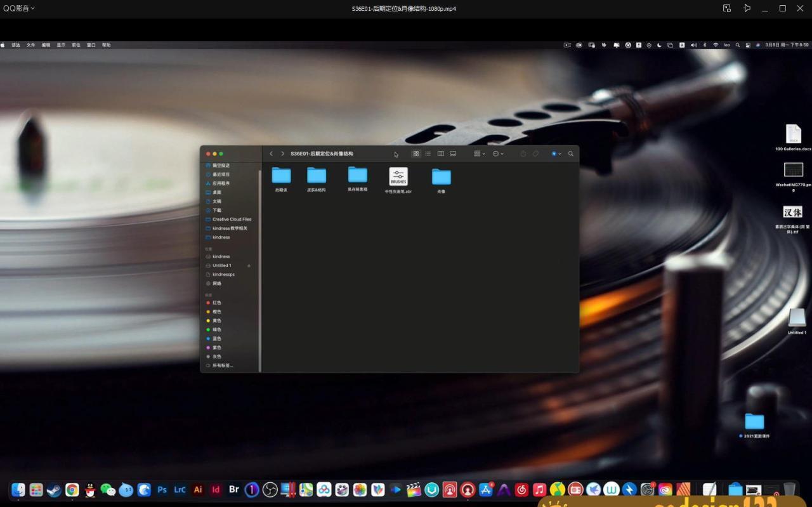812x507 pixels.
Task: Eject the Untitled 1 volume in sidebar
Action: [249, 265]
